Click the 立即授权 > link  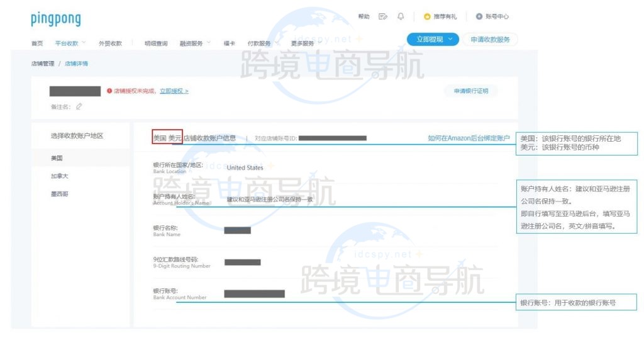click(174, 91)
